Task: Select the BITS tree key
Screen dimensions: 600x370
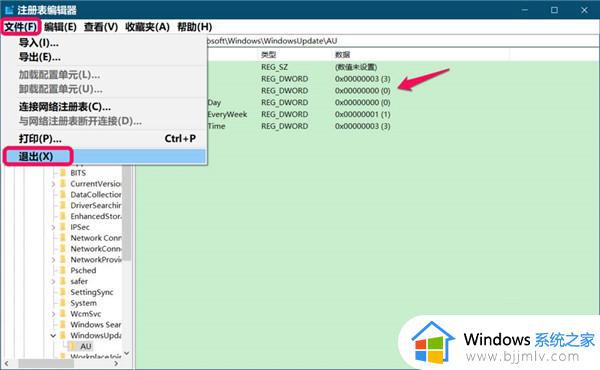Action: point(78,173)
